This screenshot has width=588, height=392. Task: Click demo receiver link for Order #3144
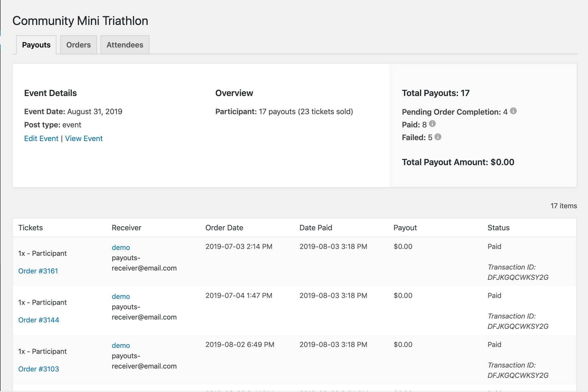click(121, 296)
